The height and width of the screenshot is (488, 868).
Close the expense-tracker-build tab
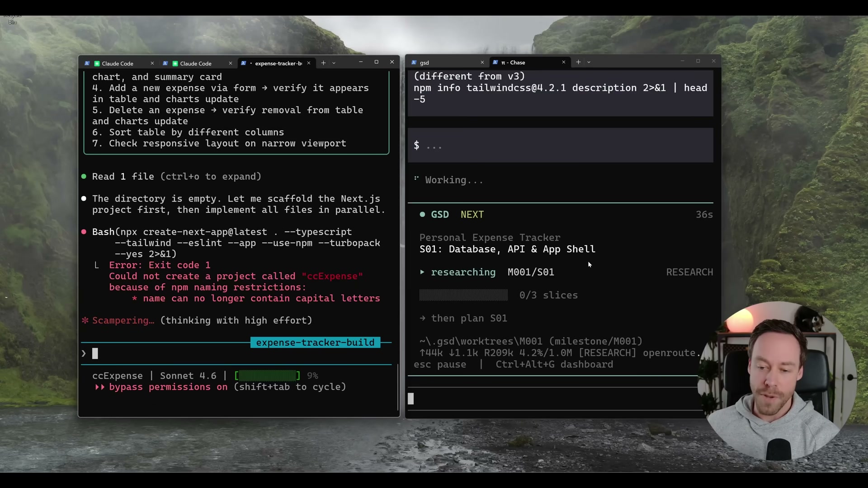[309, 63]
